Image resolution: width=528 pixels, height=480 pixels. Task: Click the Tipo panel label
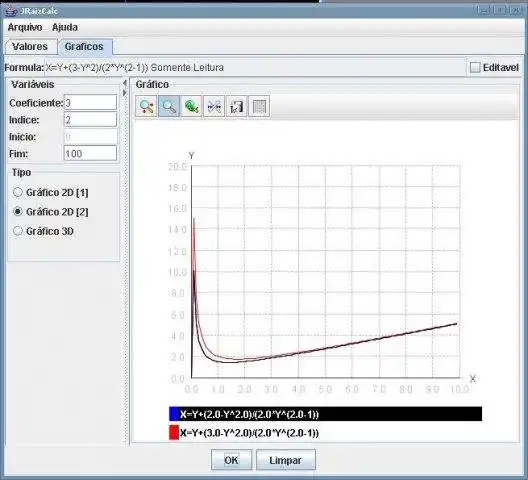22,172
